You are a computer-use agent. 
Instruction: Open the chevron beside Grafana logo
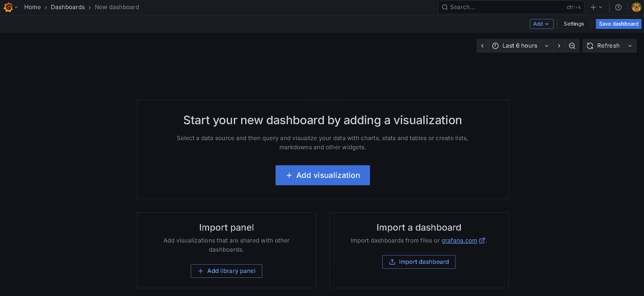click(16, 7)
